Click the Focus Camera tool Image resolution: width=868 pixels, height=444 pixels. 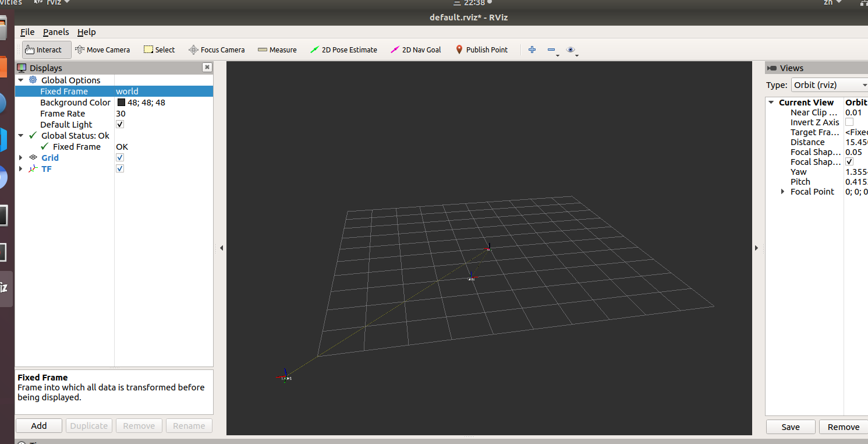217,50
